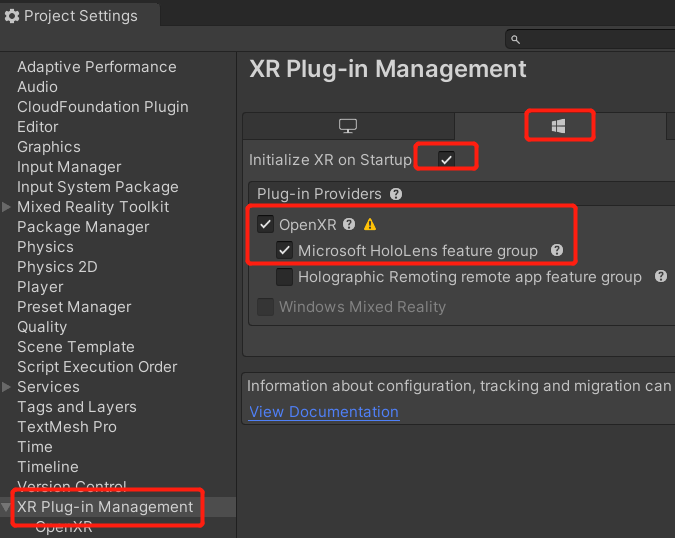
Task: Uncheck the OpenXR provider checkbox
Action: (266, 224)
